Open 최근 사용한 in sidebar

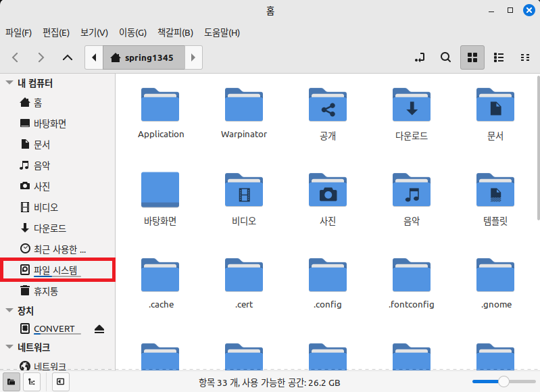pos(57,249)
